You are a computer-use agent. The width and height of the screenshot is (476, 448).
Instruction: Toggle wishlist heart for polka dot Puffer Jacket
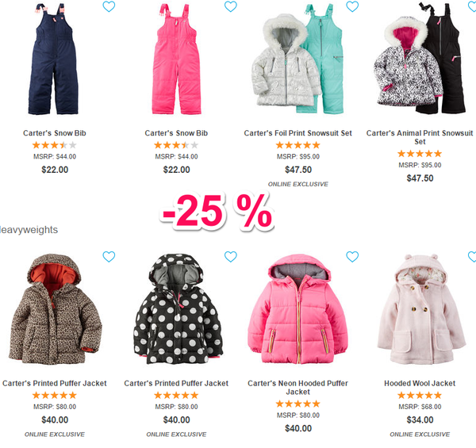[230, 257]
